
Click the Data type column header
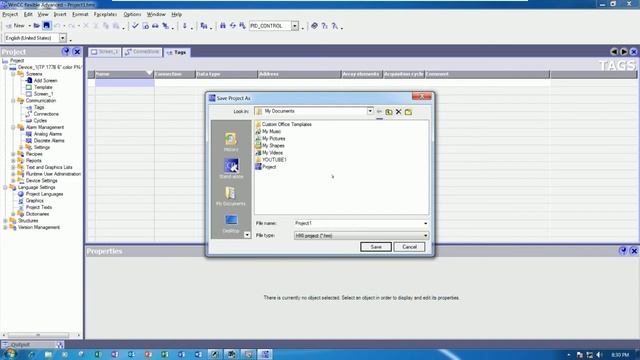click(226, 74)
